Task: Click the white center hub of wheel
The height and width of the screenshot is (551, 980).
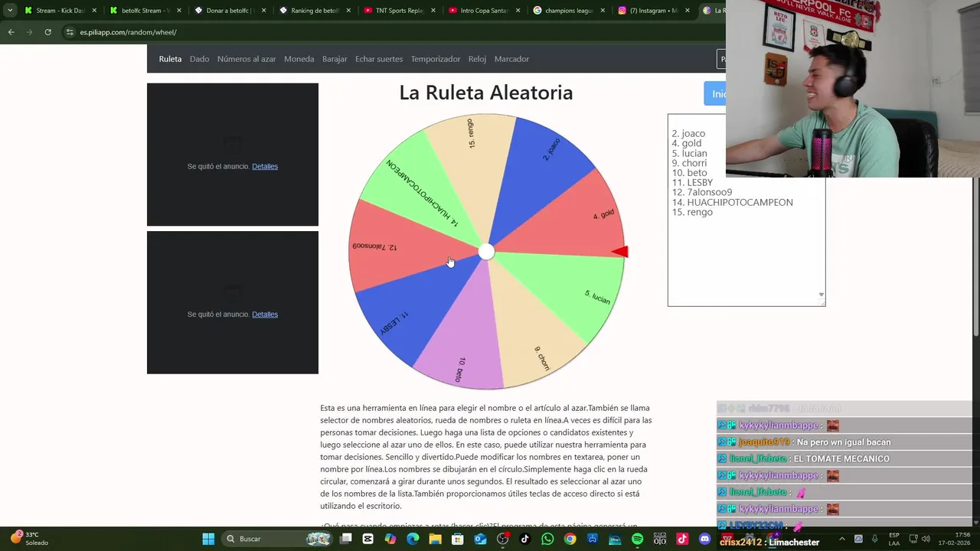Action: (486, 252)
